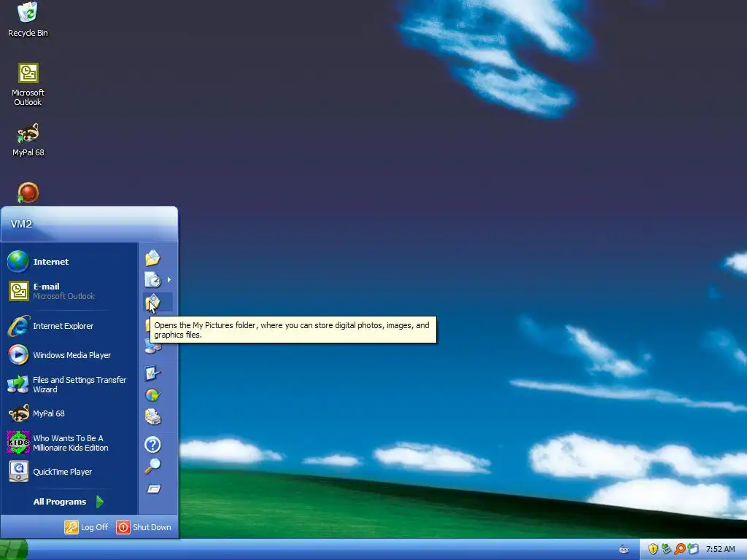747x560 pixels.
Task: Select the MyPal 68 desktop shortcut
Action: click(28, 140)
